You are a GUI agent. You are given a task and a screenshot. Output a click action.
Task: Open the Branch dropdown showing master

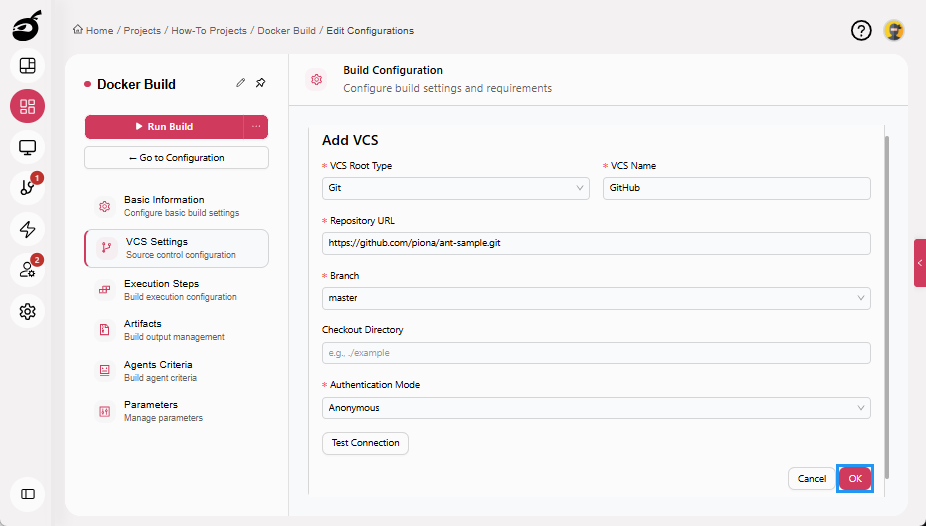pyautogui.click(x=596, y=298)
